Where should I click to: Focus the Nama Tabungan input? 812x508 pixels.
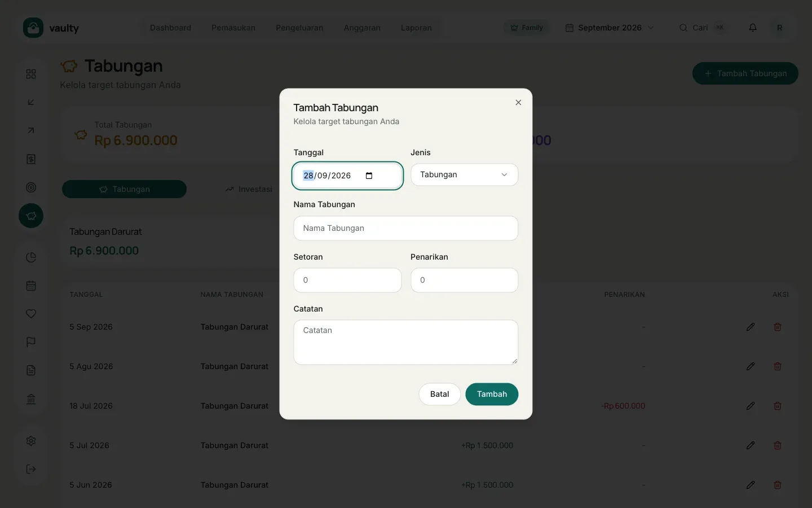406,228
